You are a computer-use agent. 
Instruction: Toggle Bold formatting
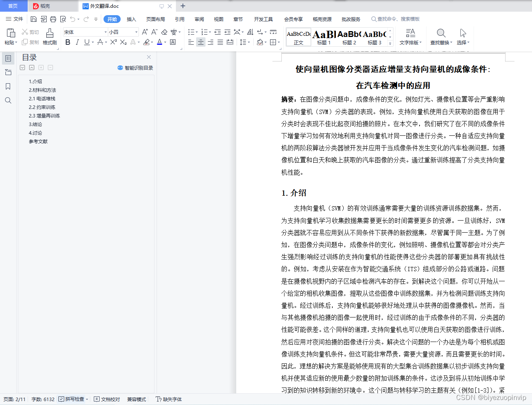tap(68, 42)
